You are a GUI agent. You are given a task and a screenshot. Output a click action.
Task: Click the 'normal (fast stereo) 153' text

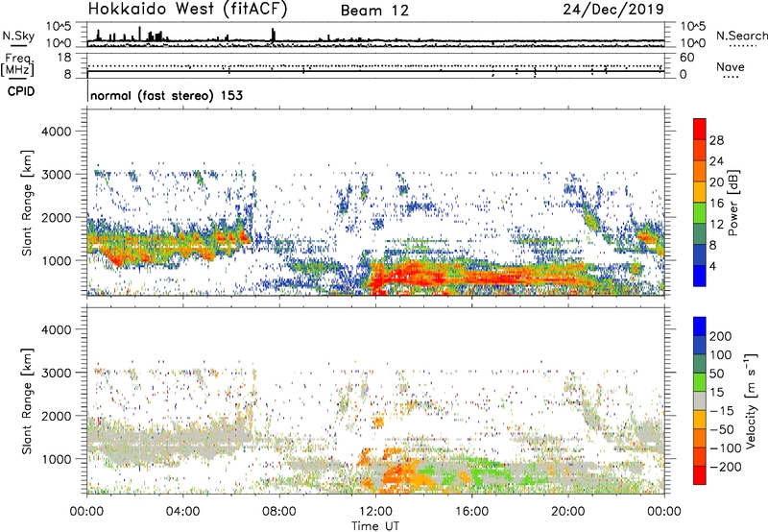(x=166, y=95)
